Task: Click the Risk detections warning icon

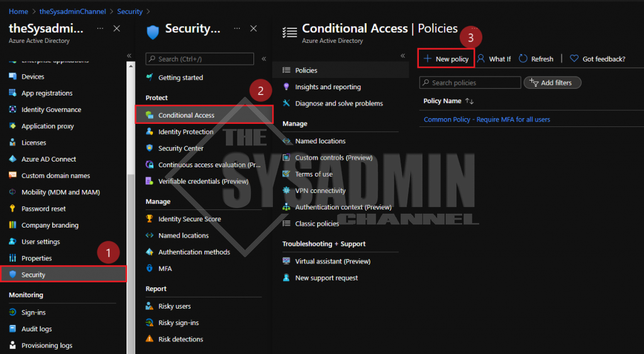Action: 150,339
